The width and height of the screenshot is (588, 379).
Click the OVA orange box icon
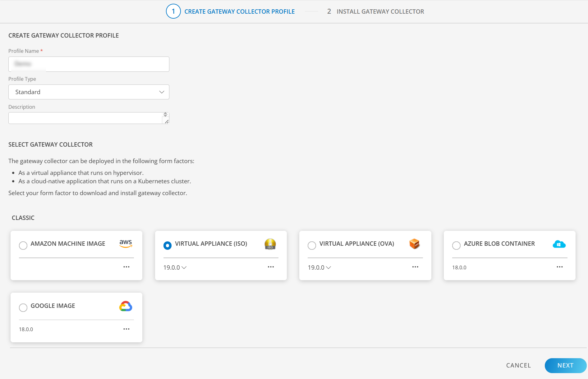414,244
